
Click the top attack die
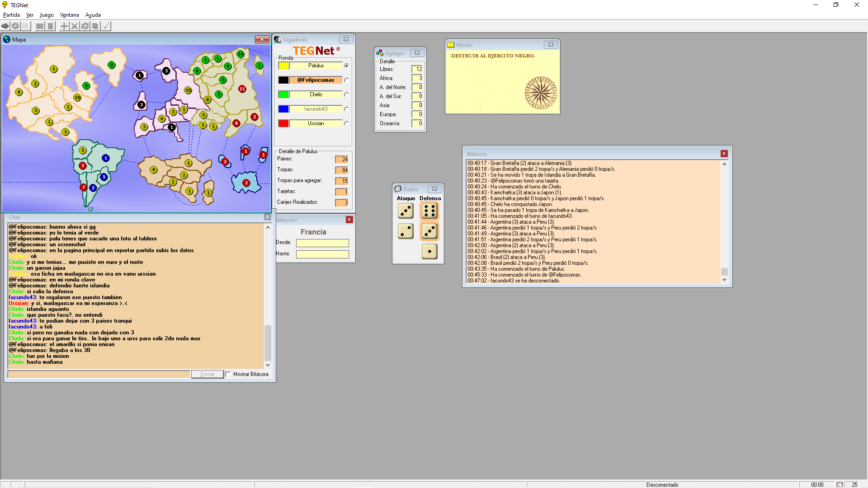click(406, 211)
